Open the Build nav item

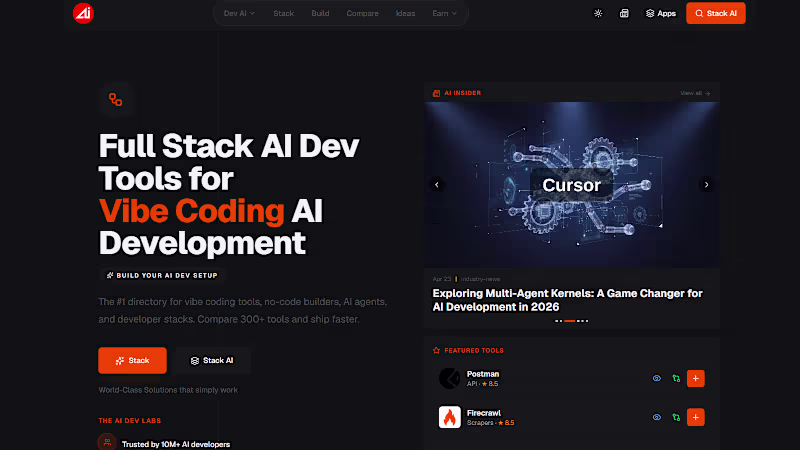click(320, 13)
